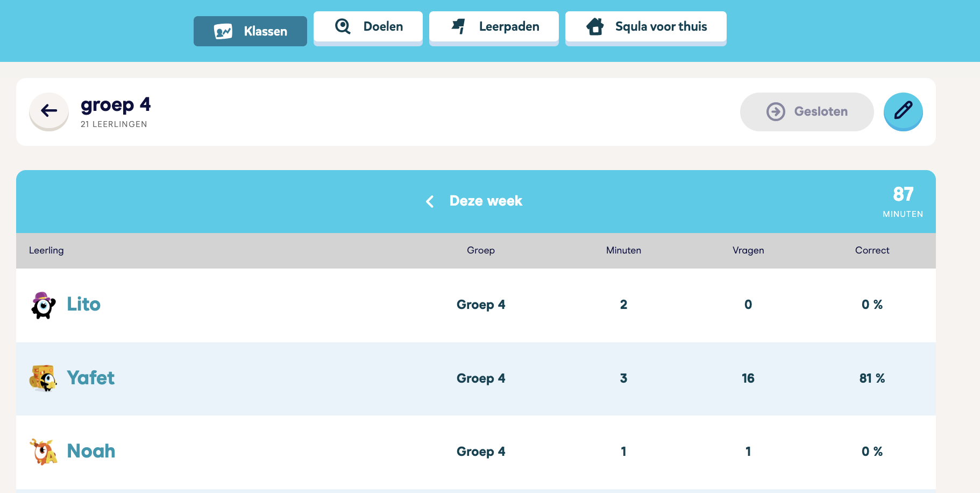Viewport: 980px width, 493px height.
Task: Click Noah's Groep 4 cell
Action: pos(481,452)
